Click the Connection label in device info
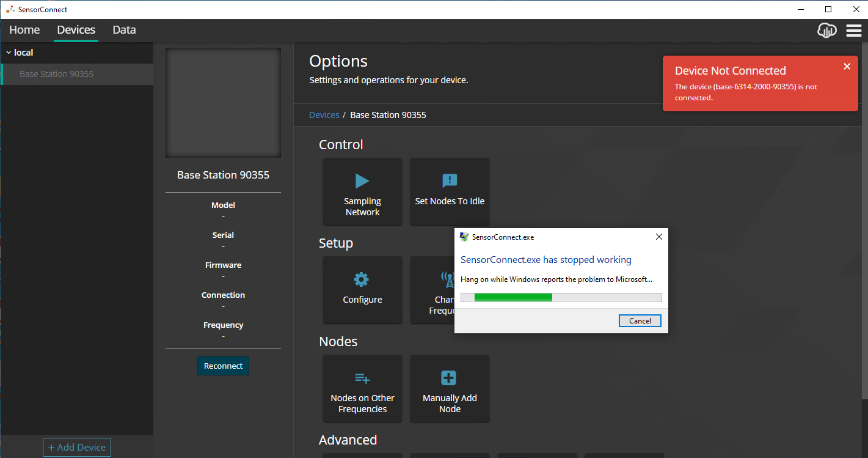 pos(223,295)
